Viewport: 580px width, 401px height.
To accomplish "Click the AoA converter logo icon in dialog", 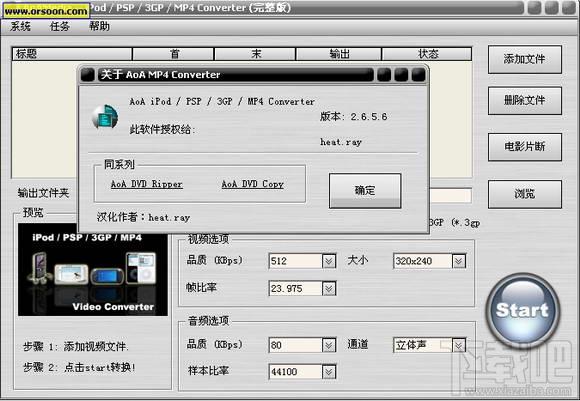I will click(x=105, y=117).
